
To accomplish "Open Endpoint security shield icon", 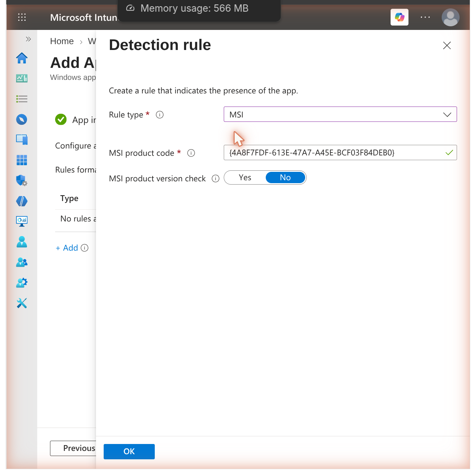I will pos(22,180).
